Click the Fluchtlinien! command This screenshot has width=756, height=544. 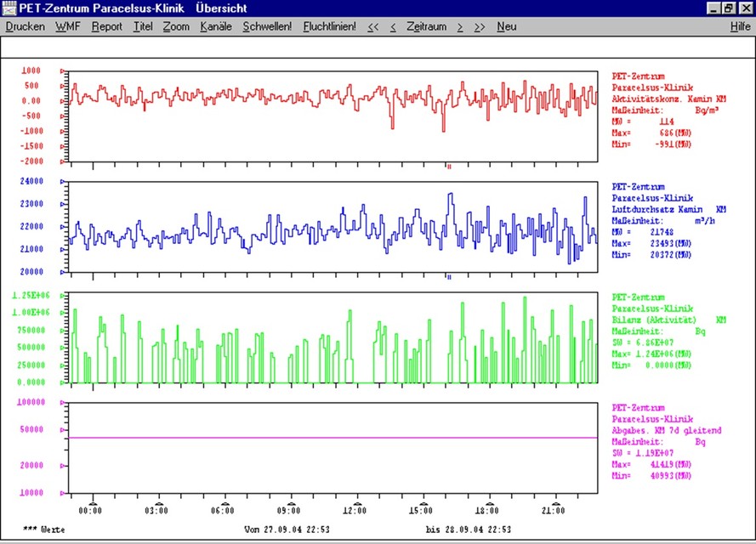329,26
